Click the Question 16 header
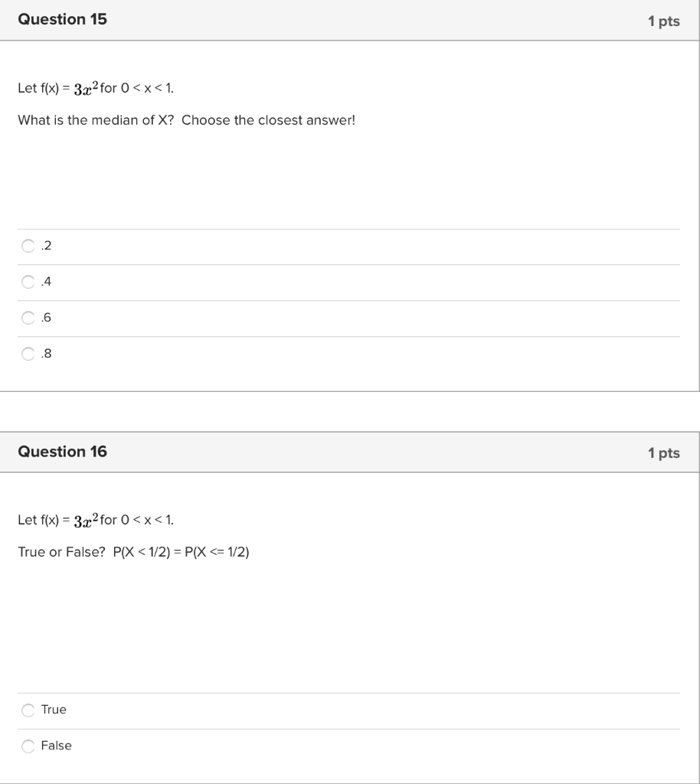The image size is (700, 784). coord(63,452)
